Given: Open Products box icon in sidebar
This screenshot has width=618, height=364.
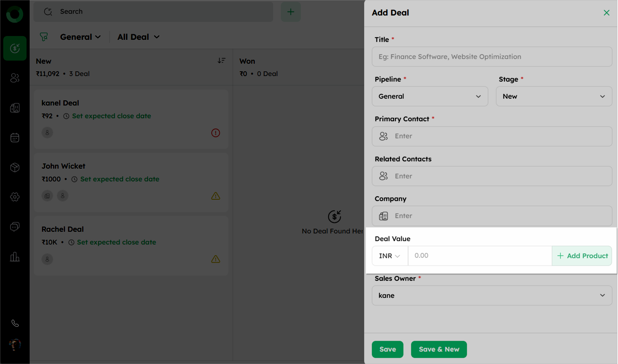Looking at the screenshot, I should tap(15, 168).
